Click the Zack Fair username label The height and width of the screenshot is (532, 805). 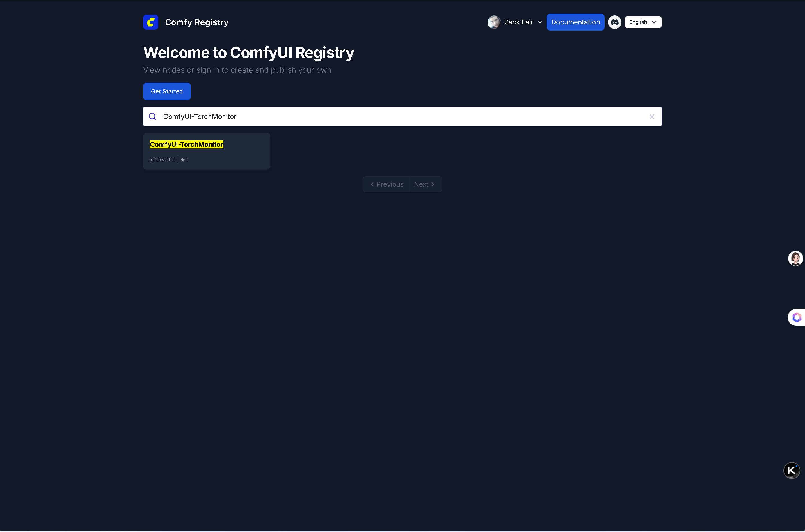click(519, 22)
